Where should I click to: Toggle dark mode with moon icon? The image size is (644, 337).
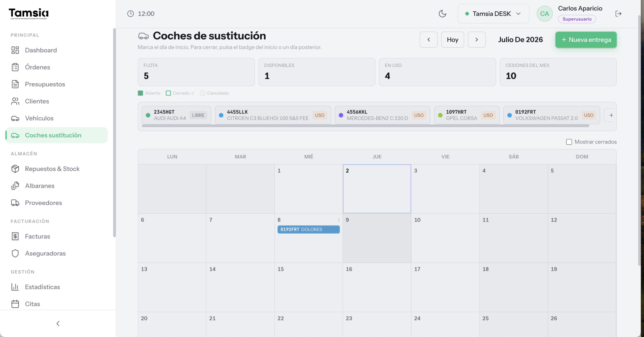(442, 14)
